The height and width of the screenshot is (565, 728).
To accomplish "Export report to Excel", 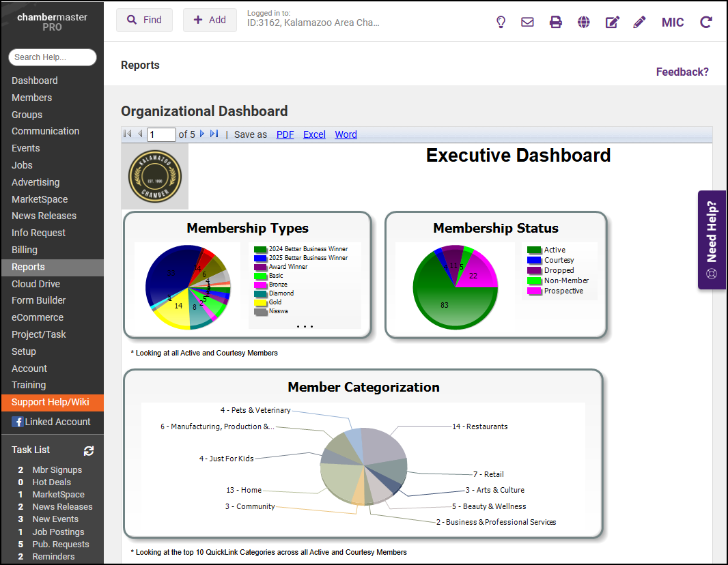I will (x=314, y=134).
